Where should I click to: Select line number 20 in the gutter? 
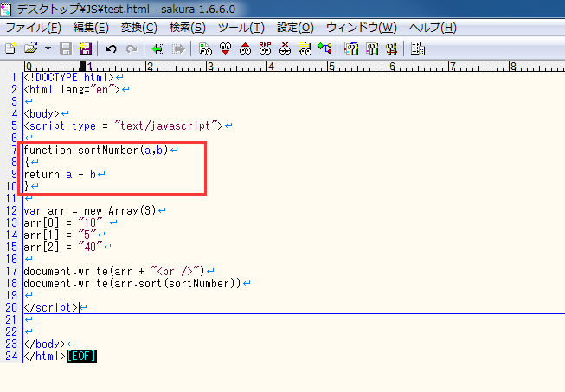coord(11,307)
